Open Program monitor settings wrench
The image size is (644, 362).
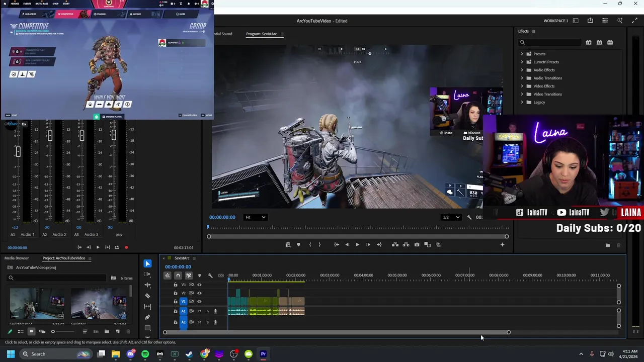pos(469,217)
